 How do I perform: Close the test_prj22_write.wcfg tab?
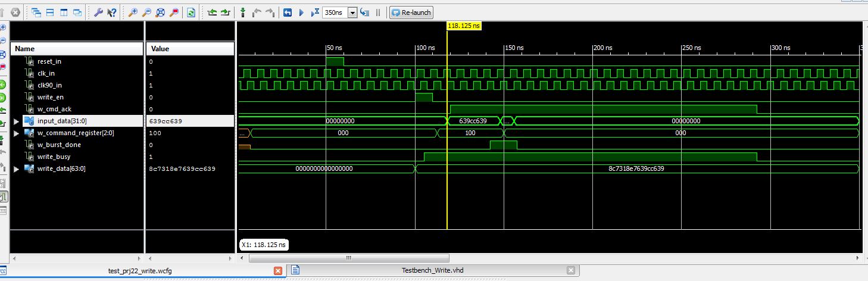click(x=278, y=270)
